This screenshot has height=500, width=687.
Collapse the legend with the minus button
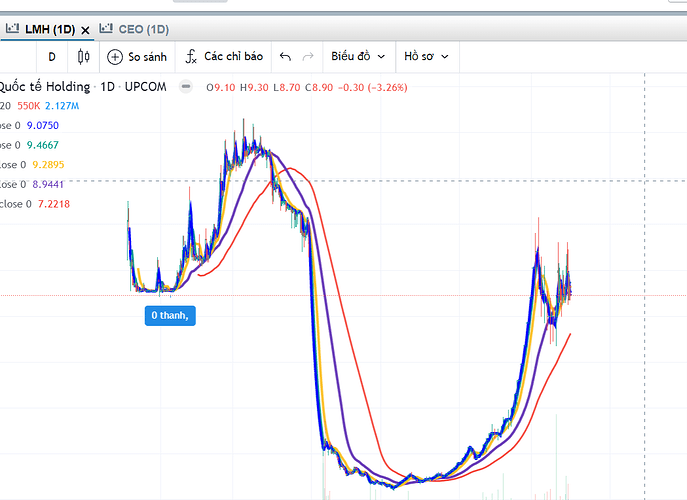186,86
